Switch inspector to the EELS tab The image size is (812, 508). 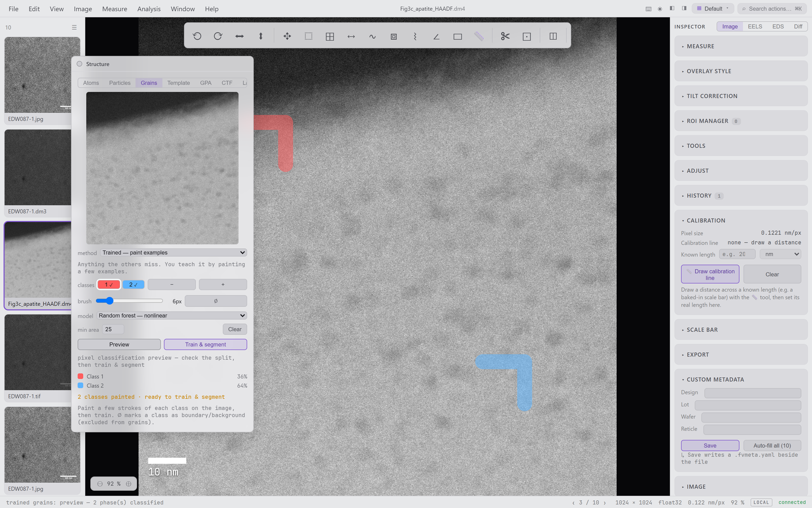point(755,26)
